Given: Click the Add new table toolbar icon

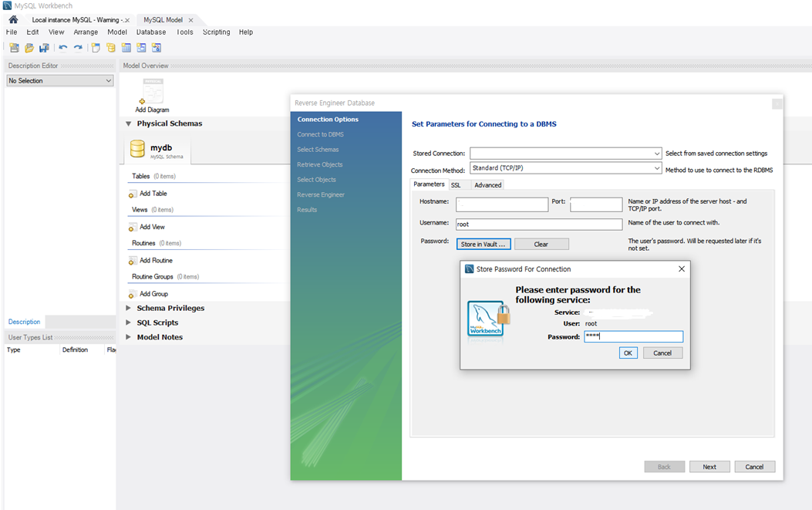Looking at the screenshot, I should 126,48.
